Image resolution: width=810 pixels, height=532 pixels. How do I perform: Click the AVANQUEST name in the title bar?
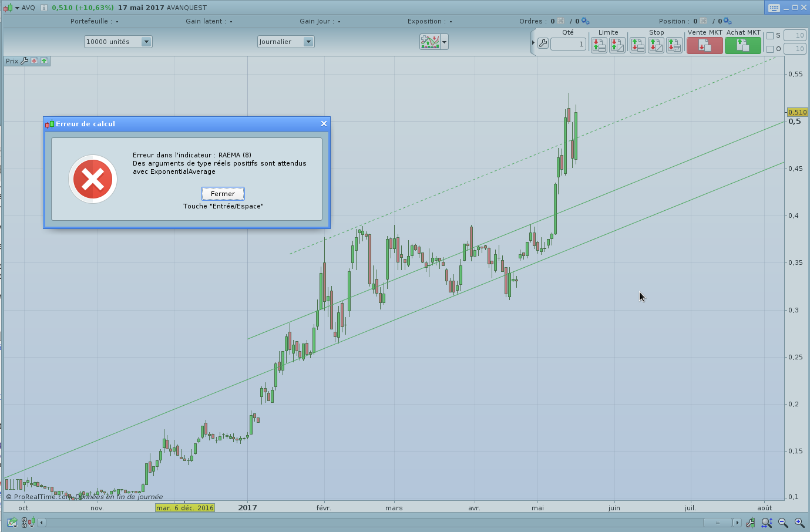pos(187,8)
